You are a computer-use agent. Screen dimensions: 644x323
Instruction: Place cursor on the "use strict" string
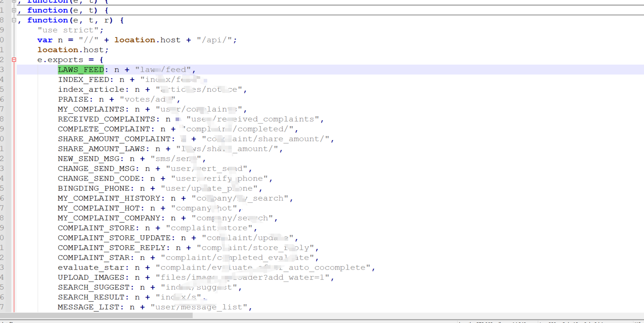point(70,30)
